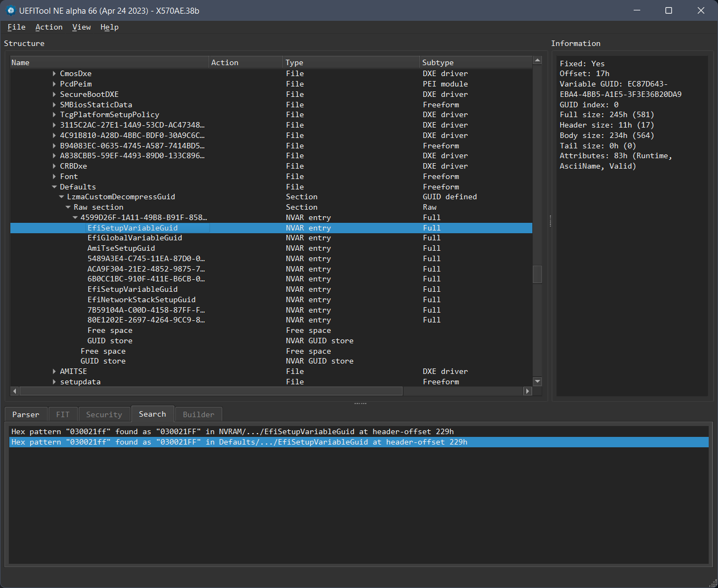Select the first NVRAM search result
The height and width of the screenshot is (588, 718).
(232, 431)
